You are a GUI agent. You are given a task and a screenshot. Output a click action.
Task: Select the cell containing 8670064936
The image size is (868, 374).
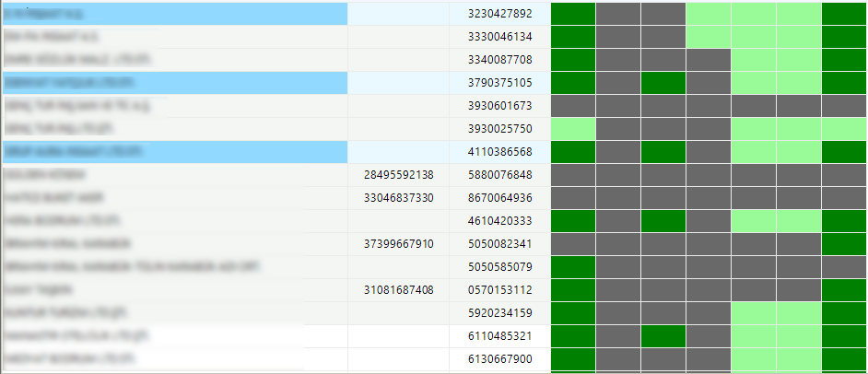(x=499, y=198)
